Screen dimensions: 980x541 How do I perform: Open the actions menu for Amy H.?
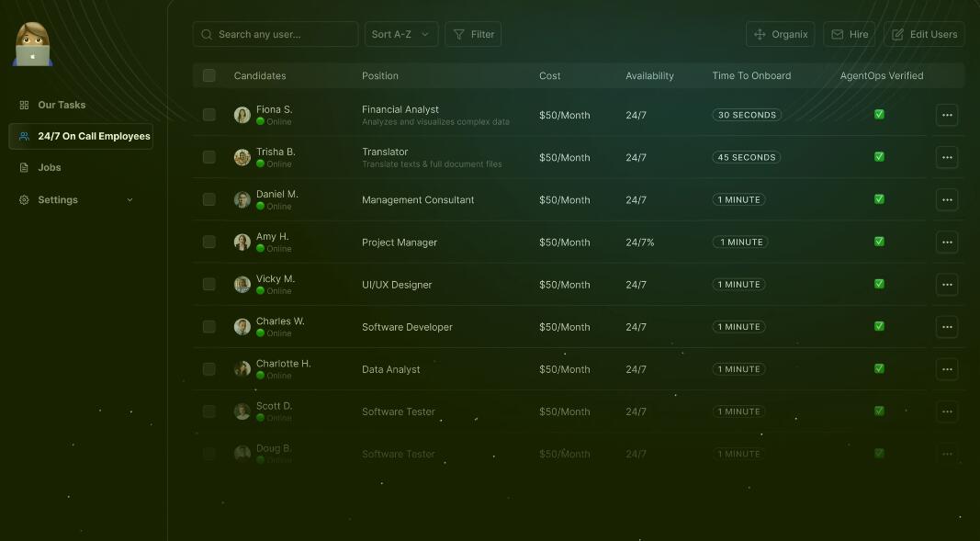click(947, 242)
